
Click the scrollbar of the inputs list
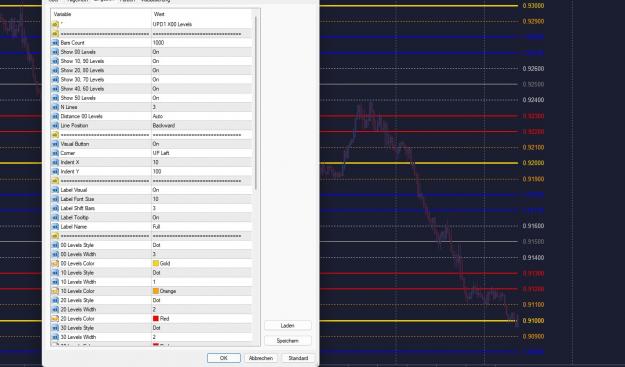click(255, 104)
